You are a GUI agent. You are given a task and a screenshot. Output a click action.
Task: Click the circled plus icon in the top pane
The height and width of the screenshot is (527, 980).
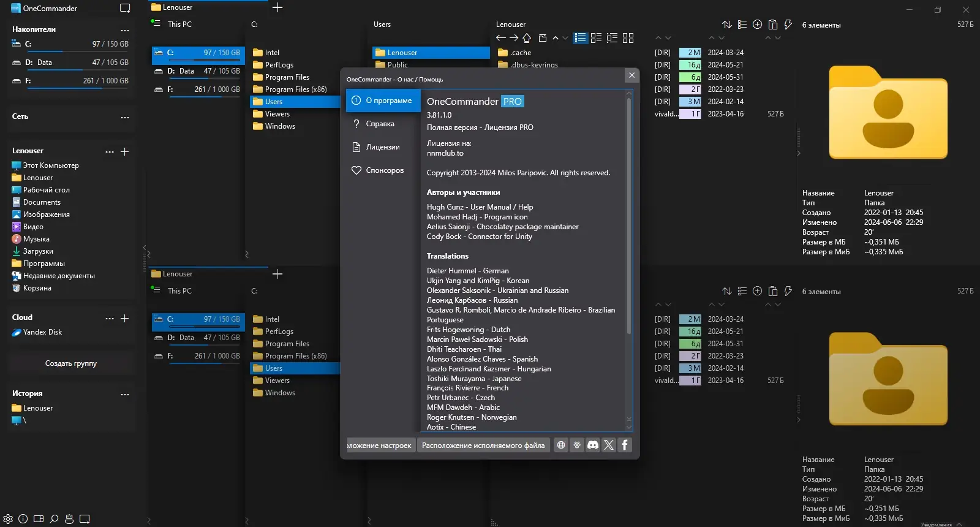click(758, 25)
